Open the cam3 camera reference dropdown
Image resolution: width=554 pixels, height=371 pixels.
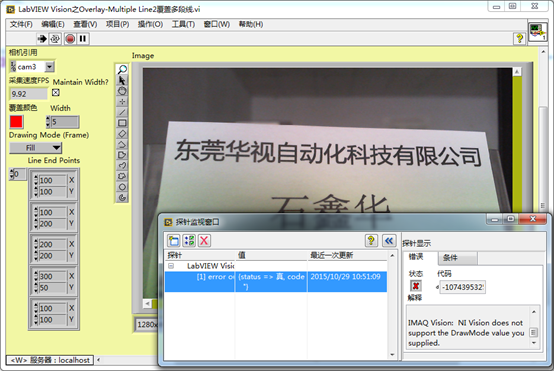pyautogui.click(x=50, y=66)
